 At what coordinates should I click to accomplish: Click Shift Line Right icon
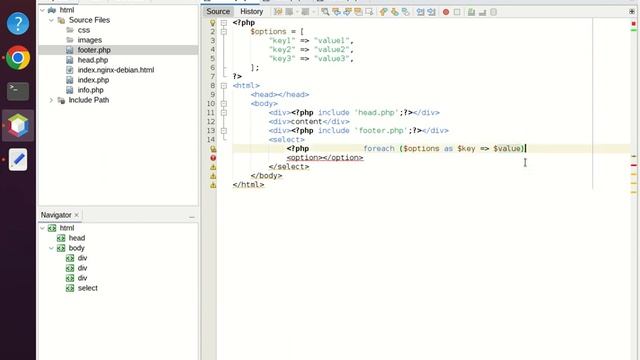(x=431, y=12)
